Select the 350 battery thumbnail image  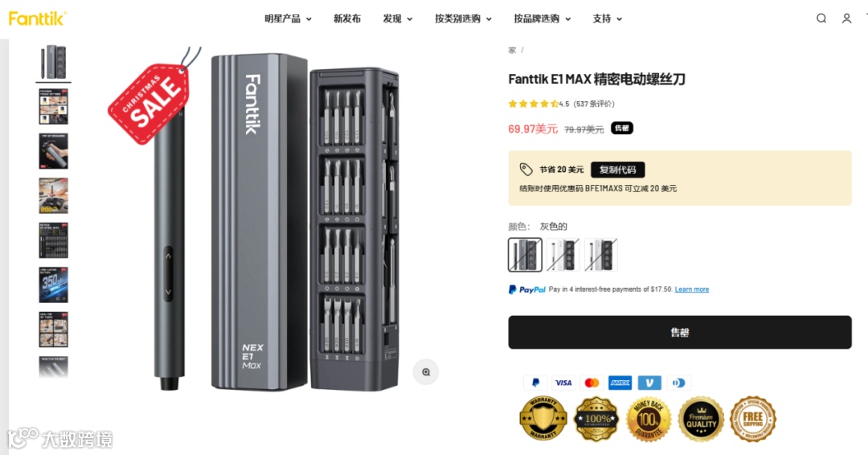(53, 285)
